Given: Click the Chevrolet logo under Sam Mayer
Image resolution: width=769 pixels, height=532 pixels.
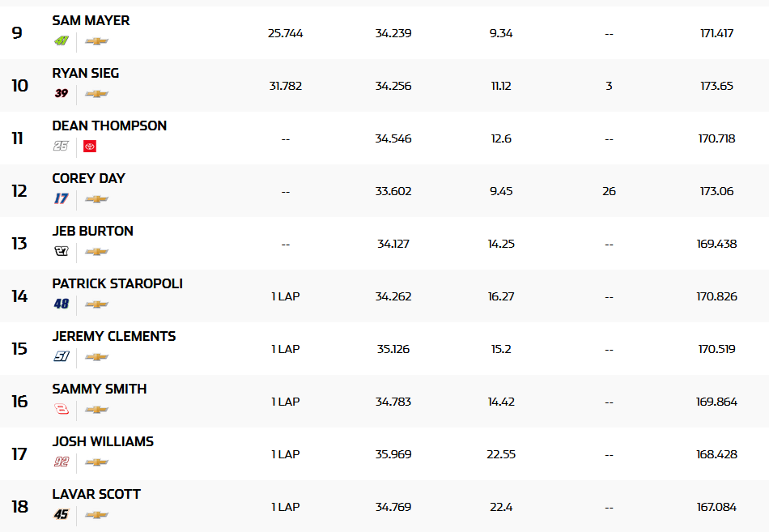Looking at the screenshot, I should pyautogui.click(x=96, y=41).
